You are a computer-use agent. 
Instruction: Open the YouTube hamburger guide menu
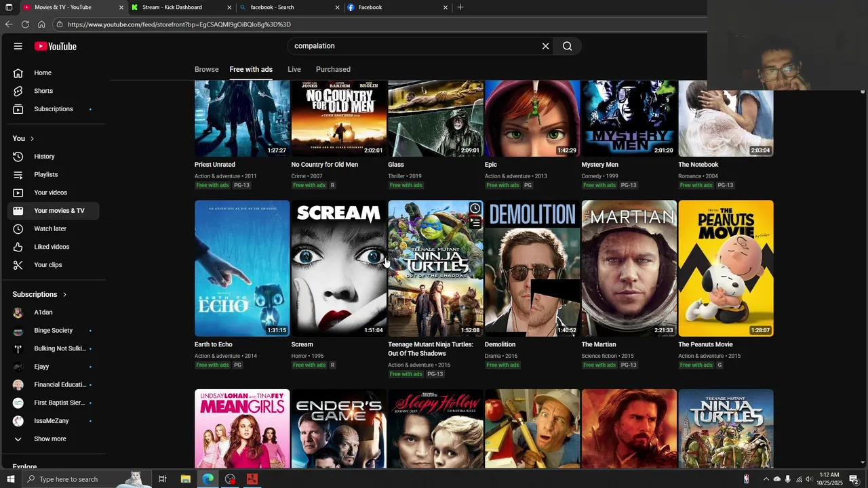coord(18,46)
